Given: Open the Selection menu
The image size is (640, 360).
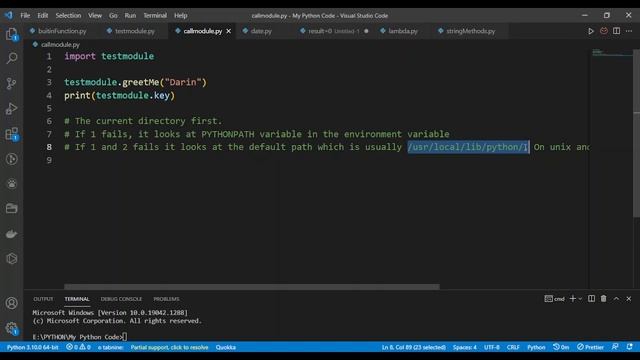Looking at the screenshot, I should click(68, 16).
